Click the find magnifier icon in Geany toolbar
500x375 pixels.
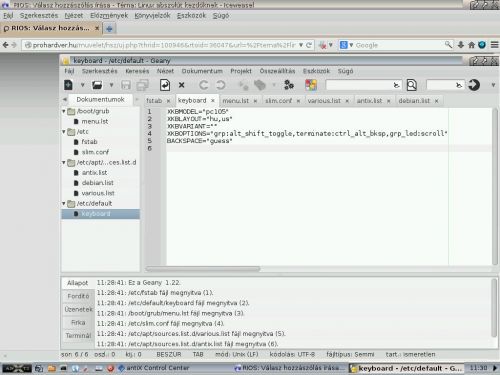pyautogui.click(x=412, y=85)
